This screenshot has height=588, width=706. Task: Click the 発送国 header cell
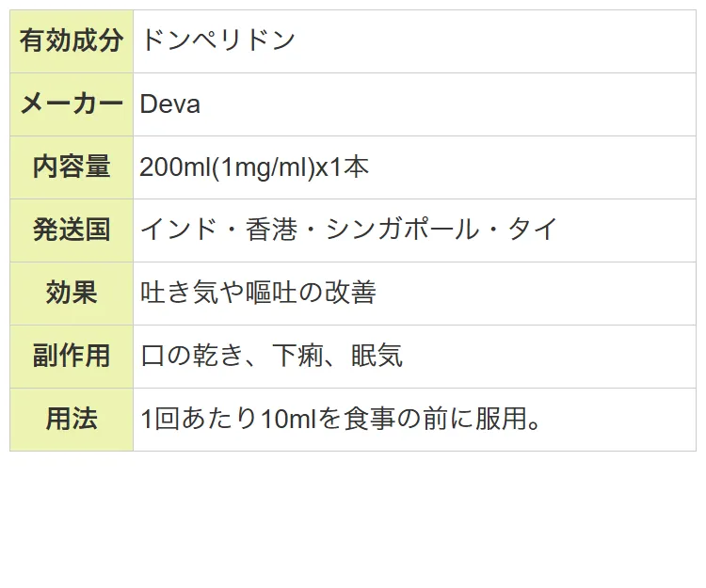click(72, 230)
